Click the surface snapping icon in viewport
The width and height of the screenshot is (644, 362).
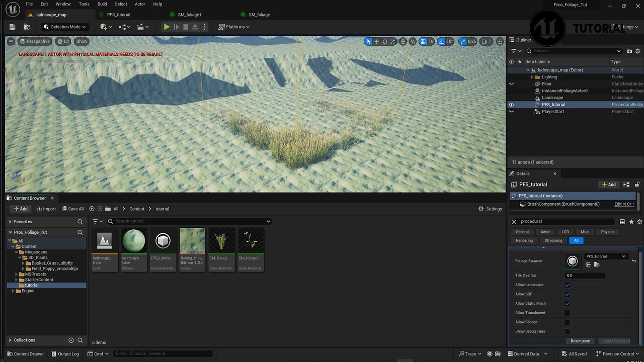[413, 41]
